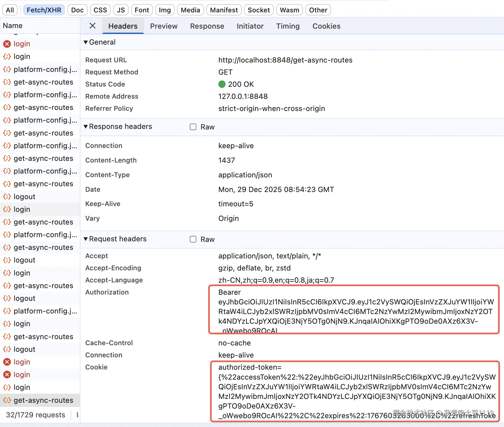Filter requests by Doc
Screen dimensions: 504x427
[77, 10]
